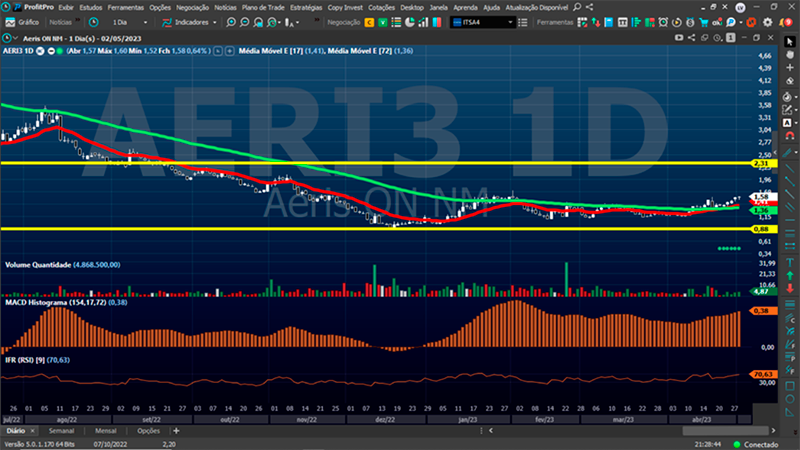800x450 pixels.
Task: Expand the chat icon dropdown arrow
Action: (x=741, y=22)
